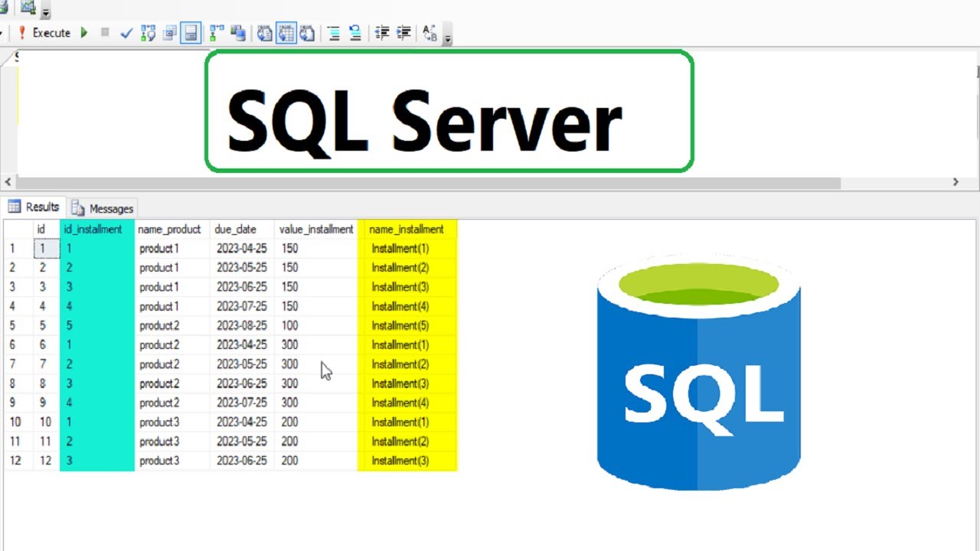Click the grid's top-left select-all corner cell
This screenshot has height=551, width=980.
tap(18, 230)
